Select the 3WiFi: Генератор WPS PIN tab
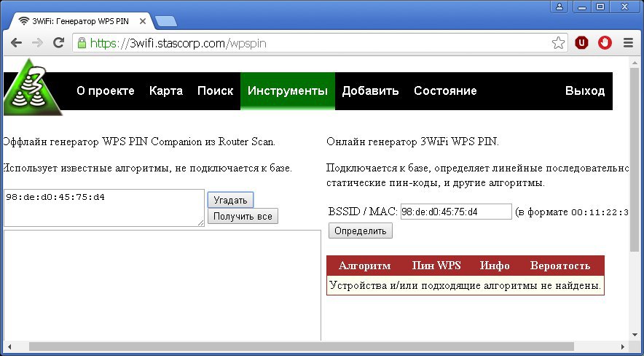 point(82,21)
